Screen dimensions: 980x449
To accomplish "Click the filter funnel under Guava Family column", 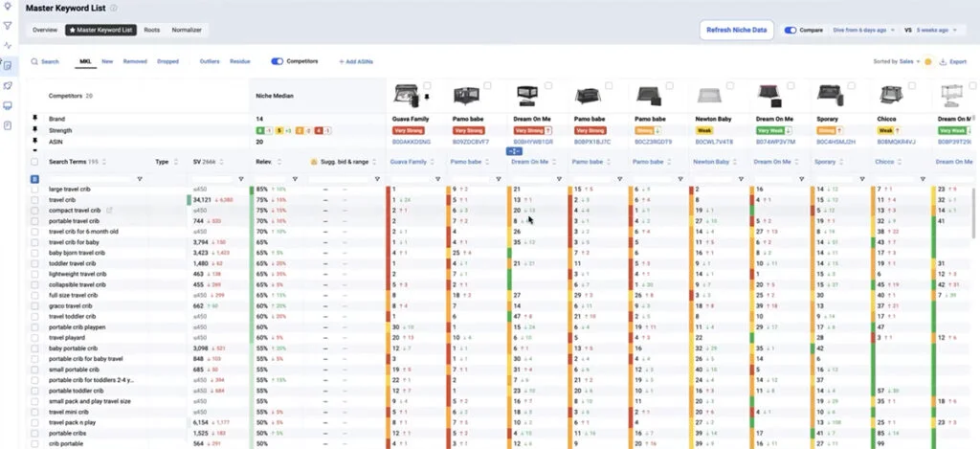I will click(438, 179).
